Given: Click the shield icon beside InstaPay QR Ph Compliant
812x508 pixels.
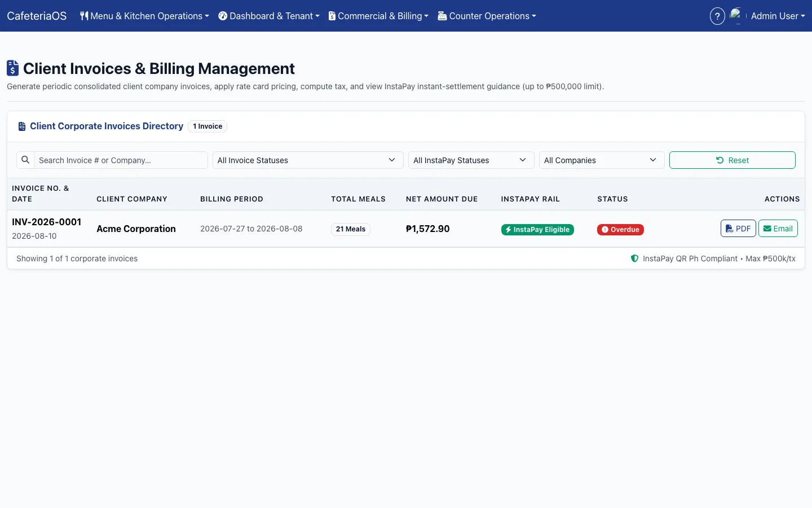Looking at the screenshot, I should (x=635, y=259).
